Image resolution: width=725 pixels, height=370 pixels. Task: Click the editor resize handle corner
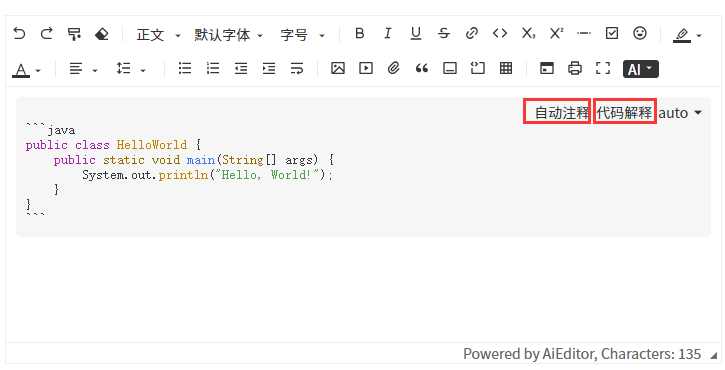coord(714,355)
